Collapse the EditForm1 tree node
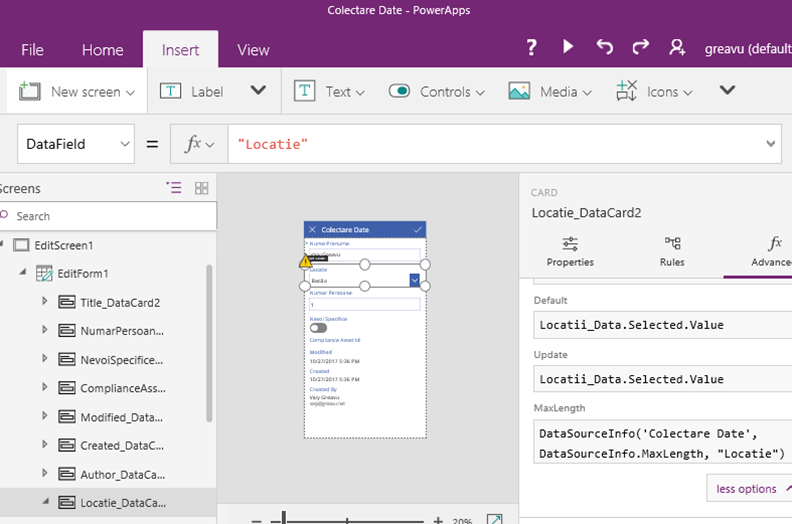Screen dimensions: 792x524 pyautogui.click(x=22, y=273)
